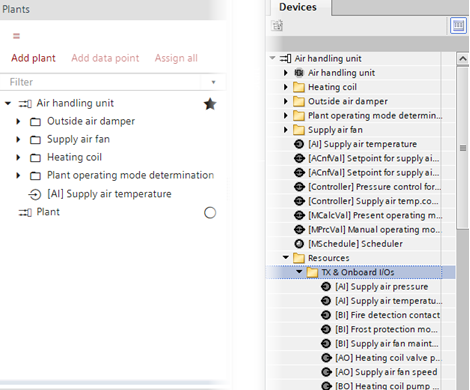Expand Supply air fan in Plants tree
The width and height of the screenshot is (470, 390).
tap(18, 139)
